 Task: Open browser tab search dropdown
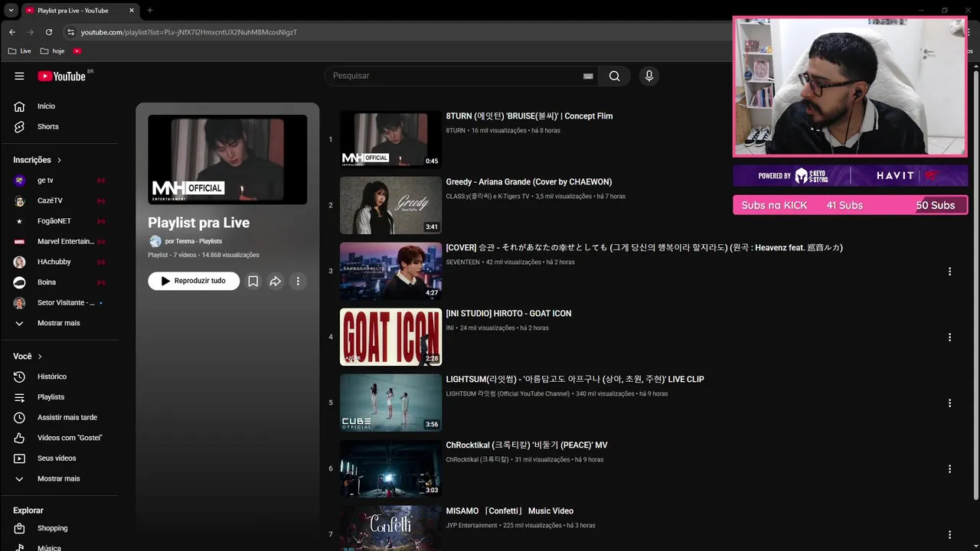point(11,11)
